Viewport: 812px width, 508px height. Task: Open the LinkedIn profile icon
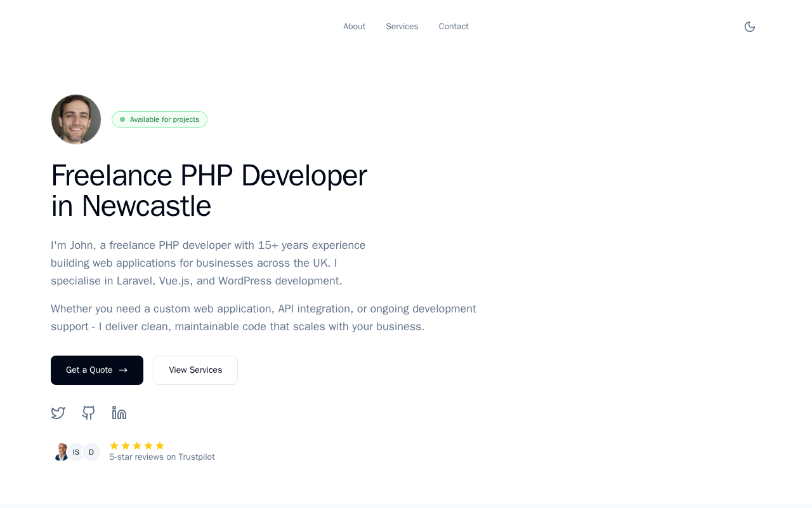point(119,413)
